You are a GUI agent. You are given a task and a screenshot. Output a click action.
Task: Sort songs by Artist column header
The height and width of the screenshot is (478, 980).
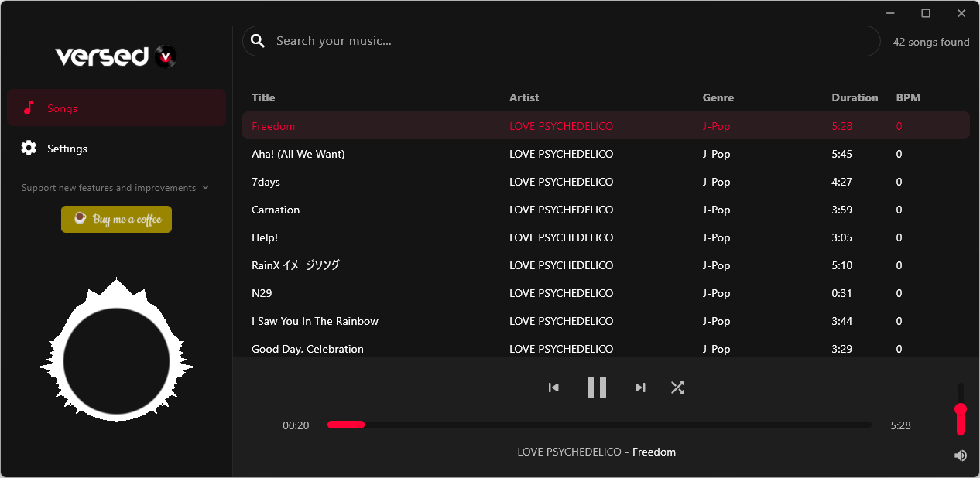524,97
